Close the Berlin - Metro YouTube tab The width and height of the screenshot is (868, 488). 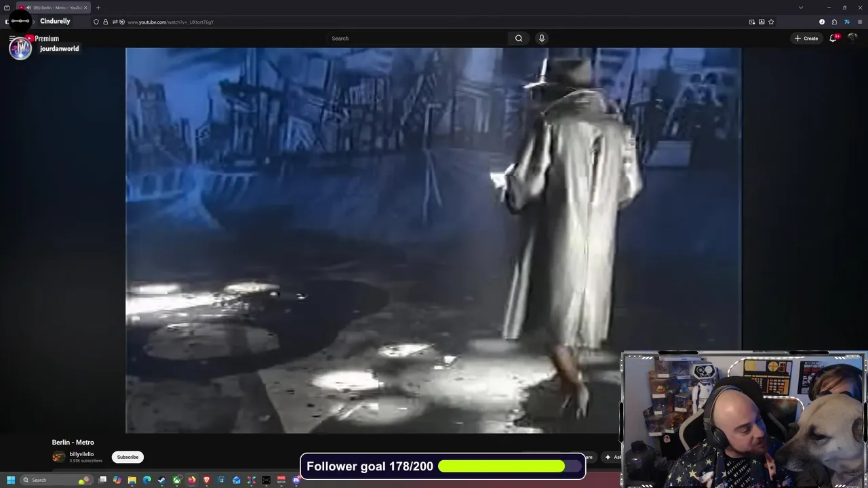click(x=85, y=7)
